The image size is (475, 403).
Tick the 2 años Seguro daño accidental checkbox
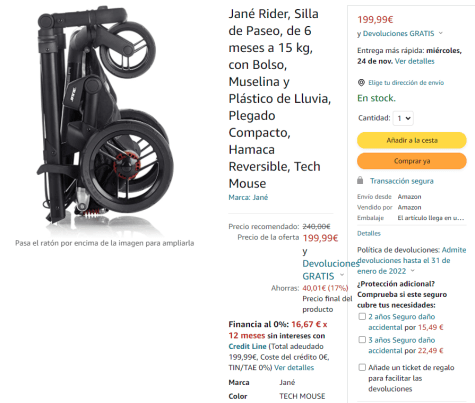[362, 316]
